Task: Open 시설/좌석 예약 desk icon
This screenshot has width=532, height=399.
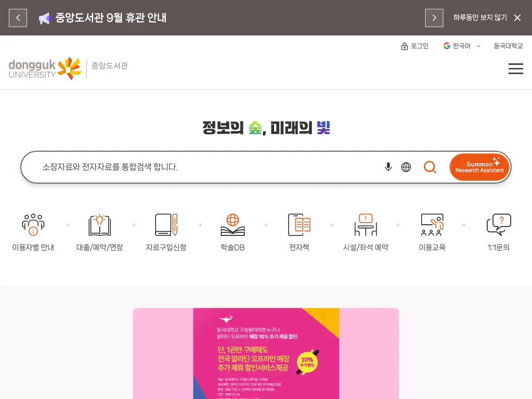Action: (366, 224)
